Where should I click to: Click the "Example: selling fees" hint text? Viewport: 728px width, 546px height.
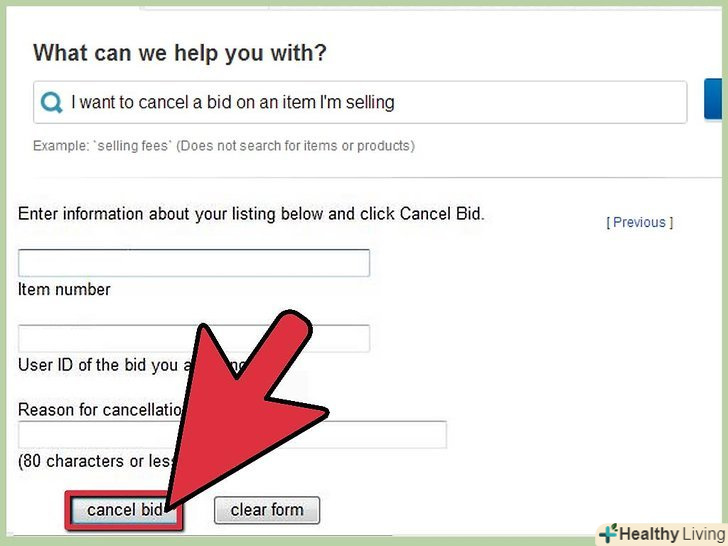click(x=98, y=146)
